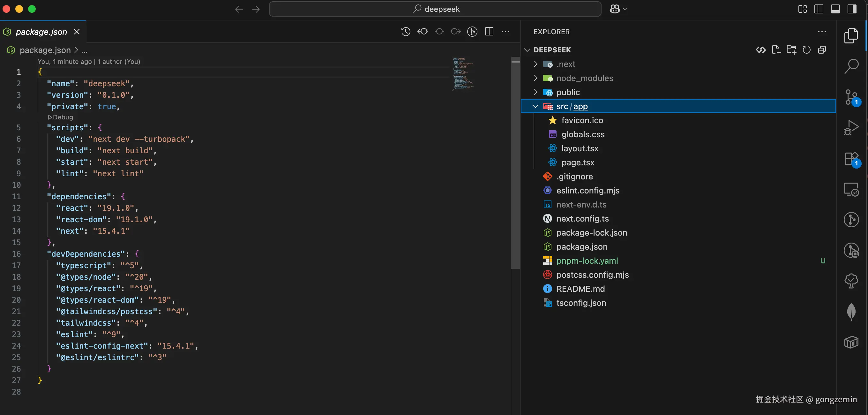
Task: Open Source Control view with badge
Action: [x=851, y=97]
